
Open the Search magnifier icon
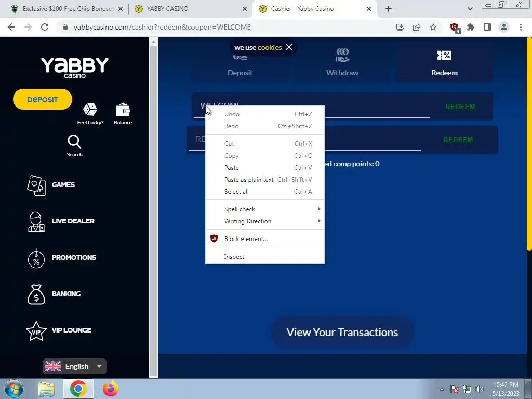coord(74,142)
